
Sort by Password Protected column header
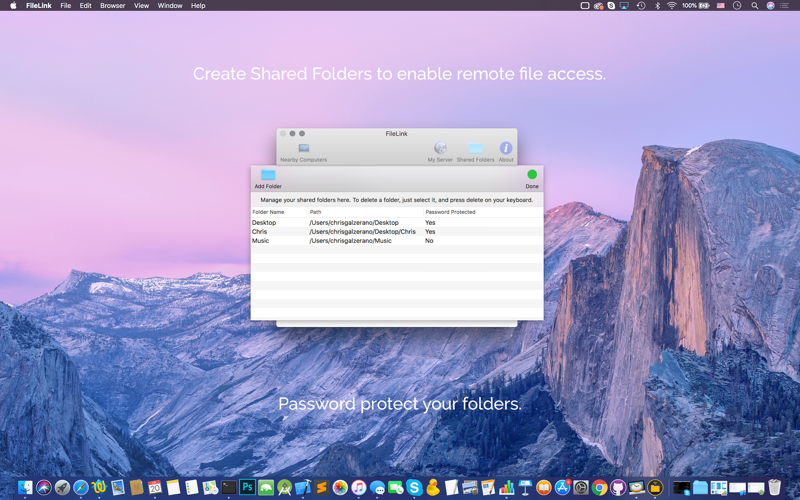450,212
